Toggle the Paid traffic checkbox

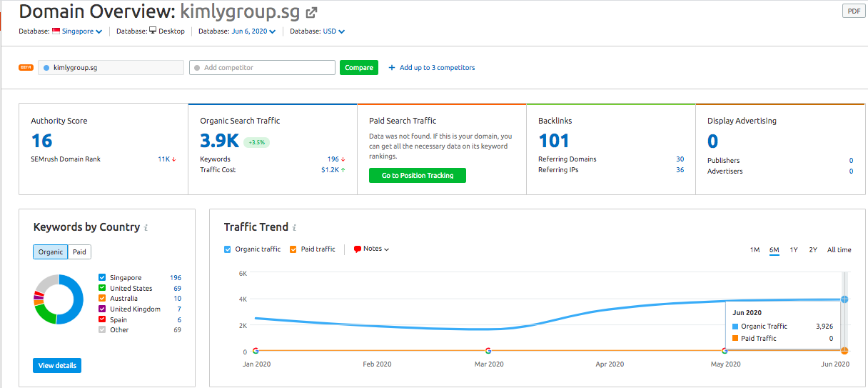(293, 249)
